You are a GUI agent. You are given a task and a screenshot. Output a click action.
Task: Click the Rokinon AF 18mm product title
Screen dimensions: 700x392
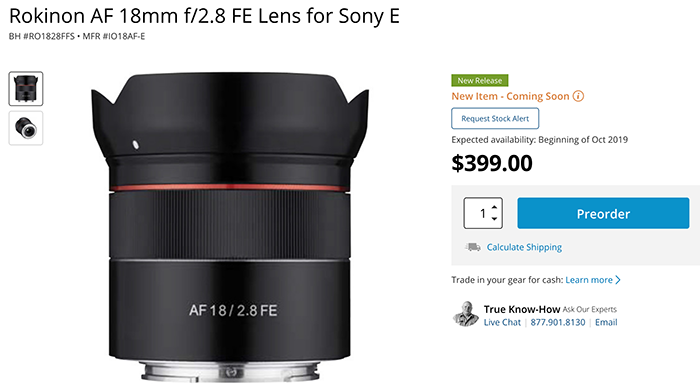204,16
